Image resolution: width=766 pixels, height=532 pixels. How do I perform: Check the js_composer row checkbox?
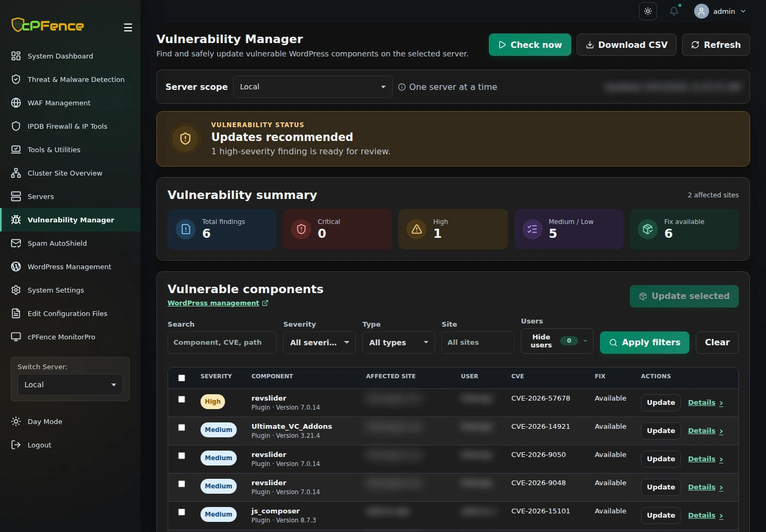click(x=181, y=512)
